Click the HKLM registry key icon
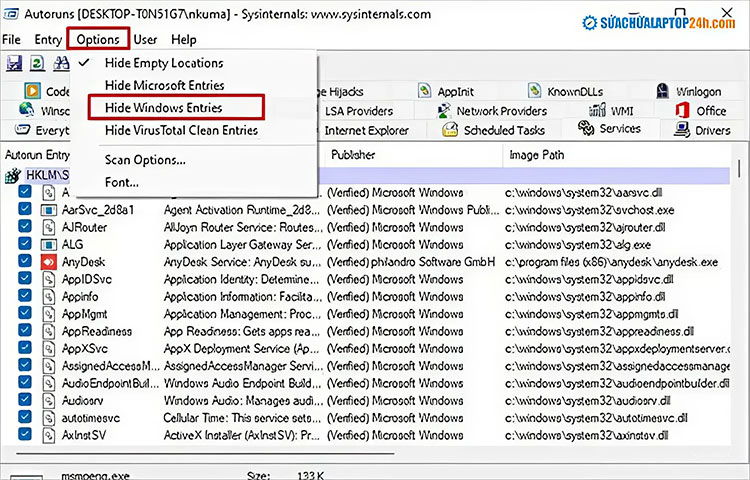The image size is (750, 480). pyautogui.click(x=12, y=176)
